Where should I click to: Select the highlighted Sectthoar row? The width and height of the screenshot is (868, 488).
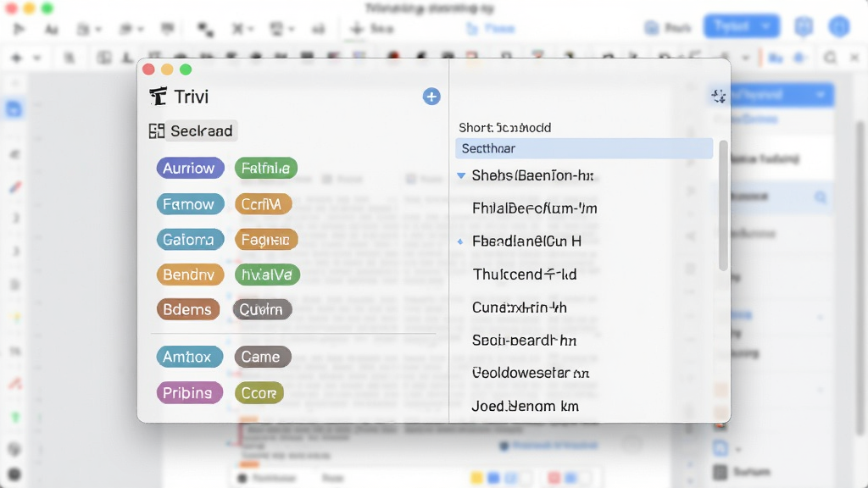(584, 148)
